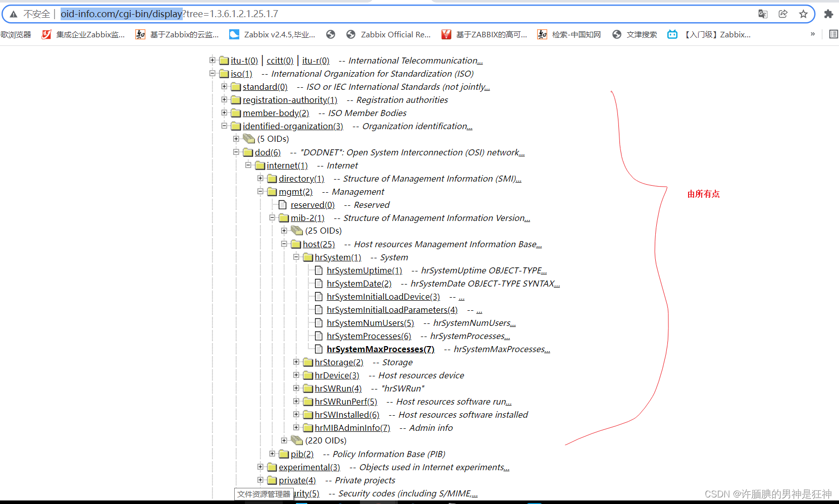Collapse the mib-2(1) node
Viewport: 839px width, 504px height.
[273, 217]
